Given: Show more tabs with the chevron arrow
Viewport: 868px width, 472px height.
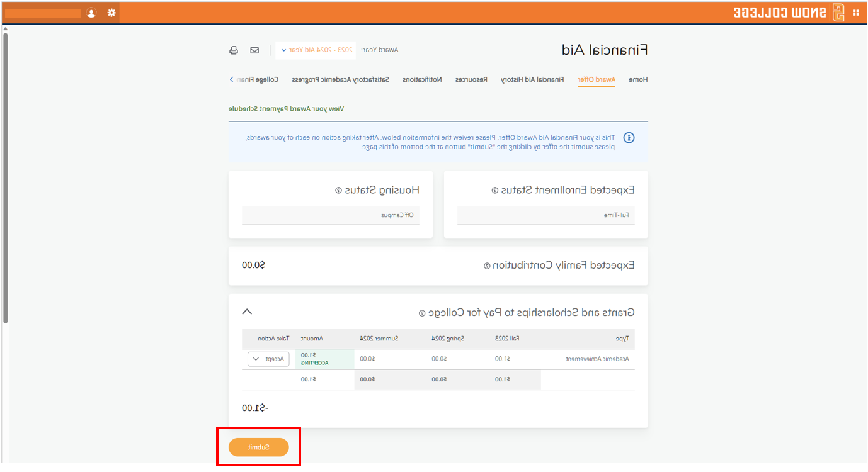Looking at the screenshot, I should [x=231, y=80].
